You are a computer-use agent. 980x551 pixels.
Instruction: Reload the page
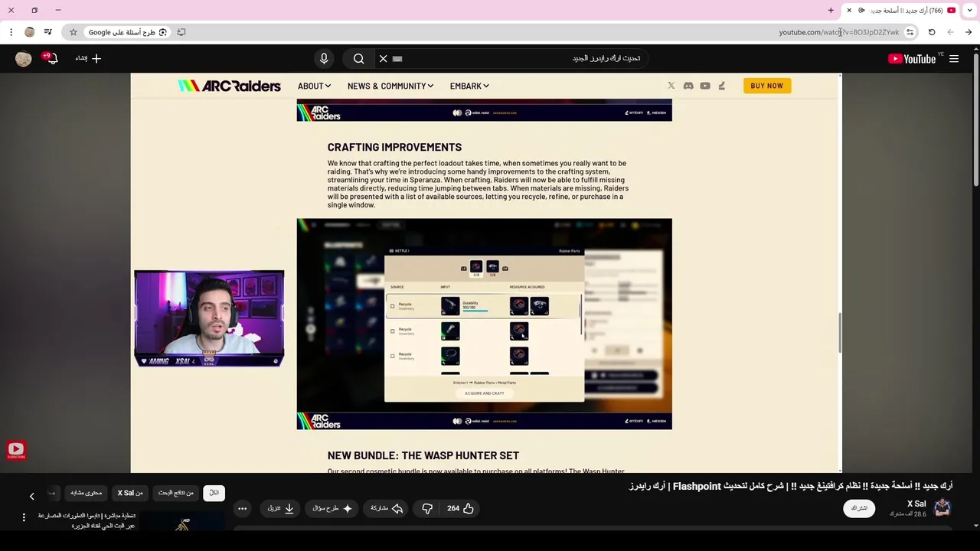(x=932, y=32)
